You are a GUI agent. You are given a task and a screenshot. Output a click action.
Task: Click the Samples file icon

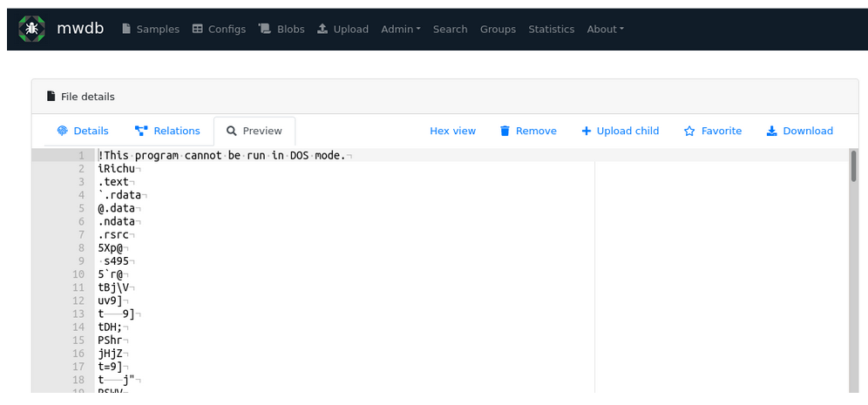[x=126, y=29]
